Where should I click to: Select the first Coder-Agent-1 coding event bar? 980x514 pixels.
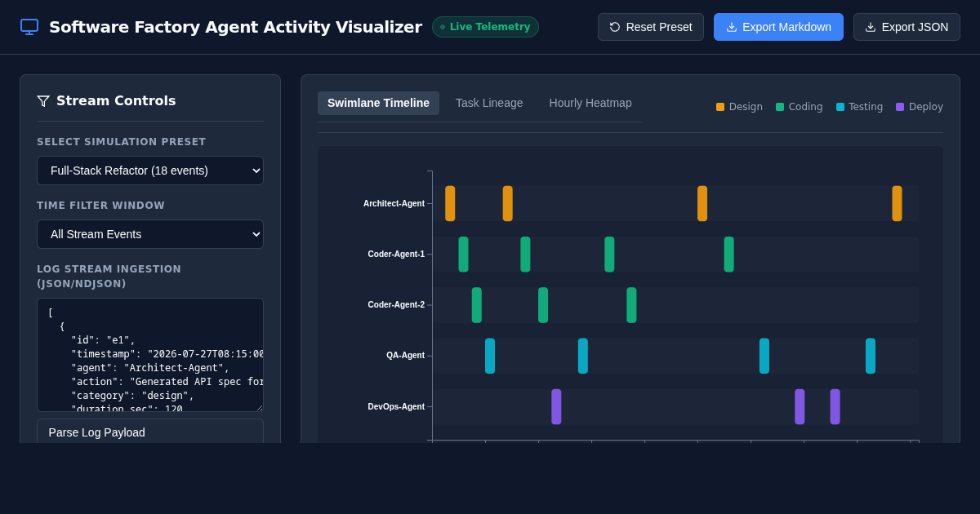point(463,255)
